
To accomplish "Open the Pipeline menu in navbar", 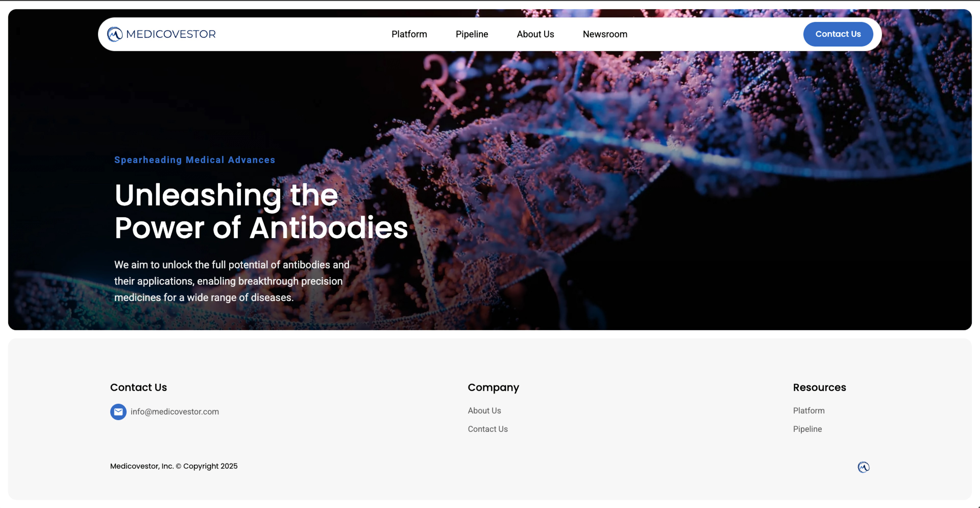I will (x=472, y=34).
